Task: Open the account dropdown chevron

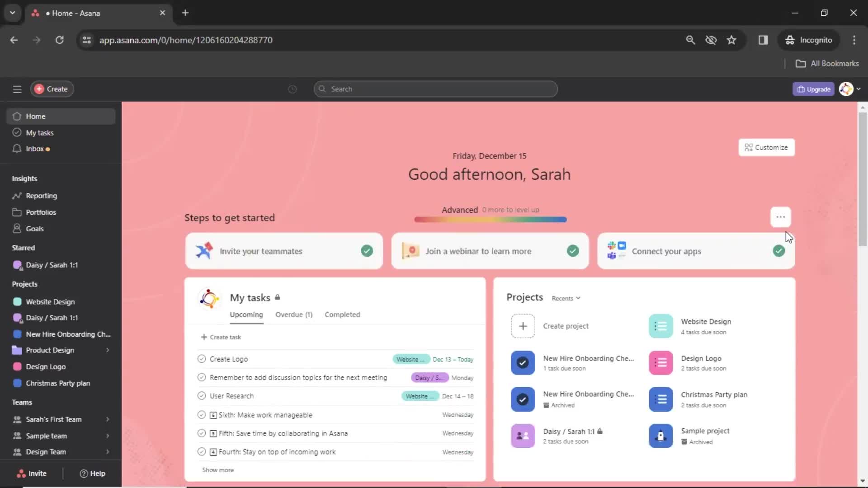Action: click(x=859, y=89)
